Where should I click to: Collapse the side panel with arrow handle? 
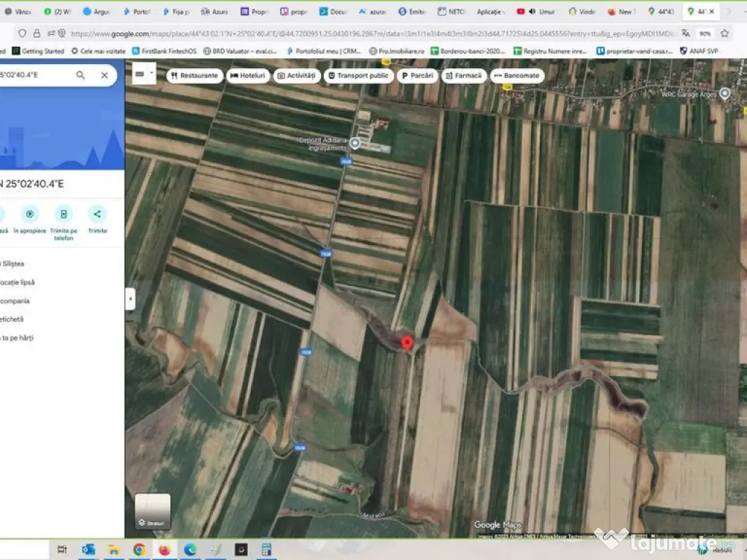coord(130,298)
